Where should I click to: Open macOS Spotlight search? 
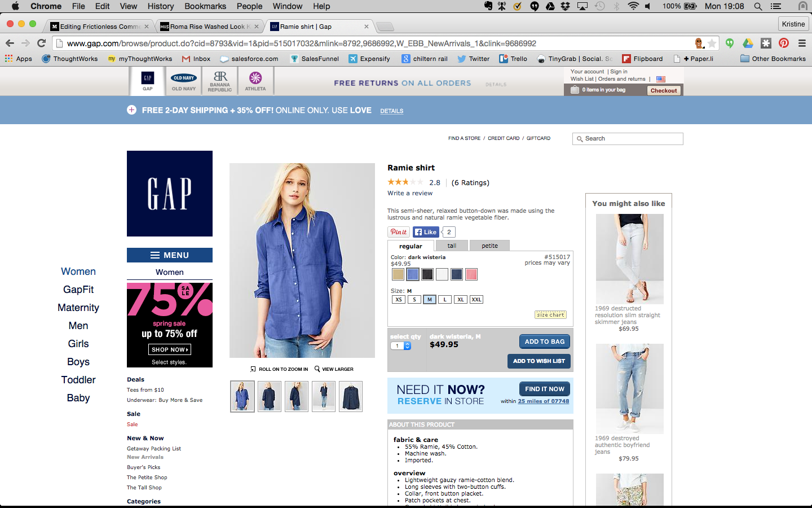(758, 6)
